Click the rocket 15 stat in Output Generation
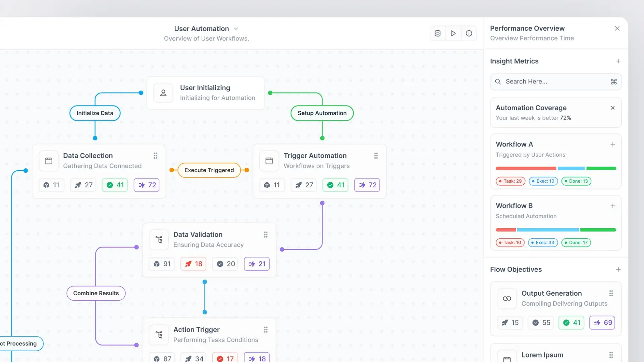 click(x=510, y=323)
